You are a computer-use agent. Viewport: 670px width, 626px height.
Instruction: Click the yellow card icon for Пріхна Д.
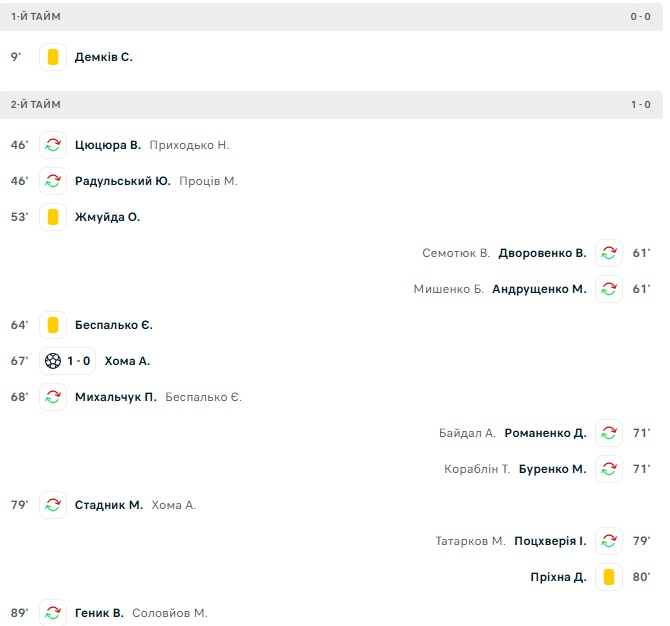[x=609, y=577]
